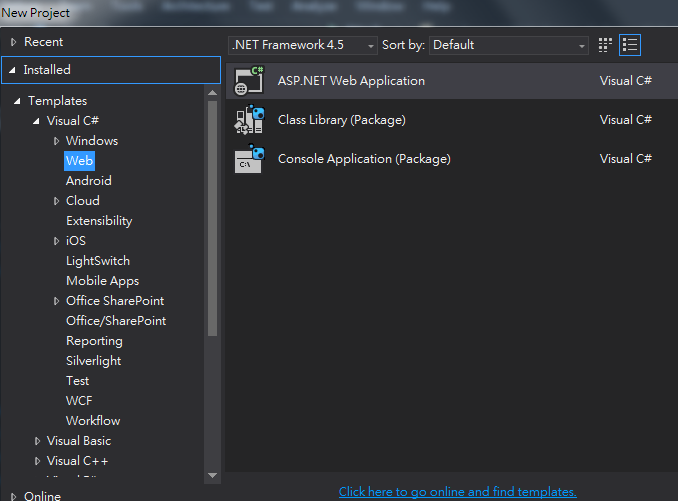
Task: Click the Installed section label
Action: (47, 70)
